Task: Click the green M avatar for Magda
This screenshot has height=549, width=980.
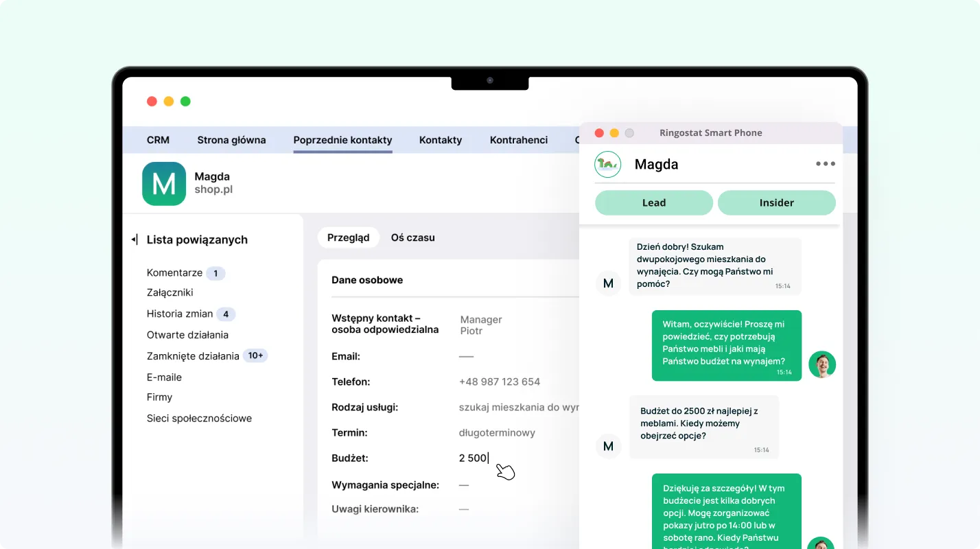Action: pos(164,184)
